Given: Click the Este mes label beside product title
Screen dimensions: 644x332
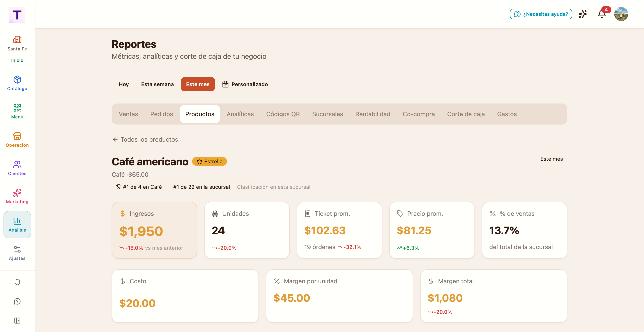Looking at the screenshot, I should click(x=551, y=159).
